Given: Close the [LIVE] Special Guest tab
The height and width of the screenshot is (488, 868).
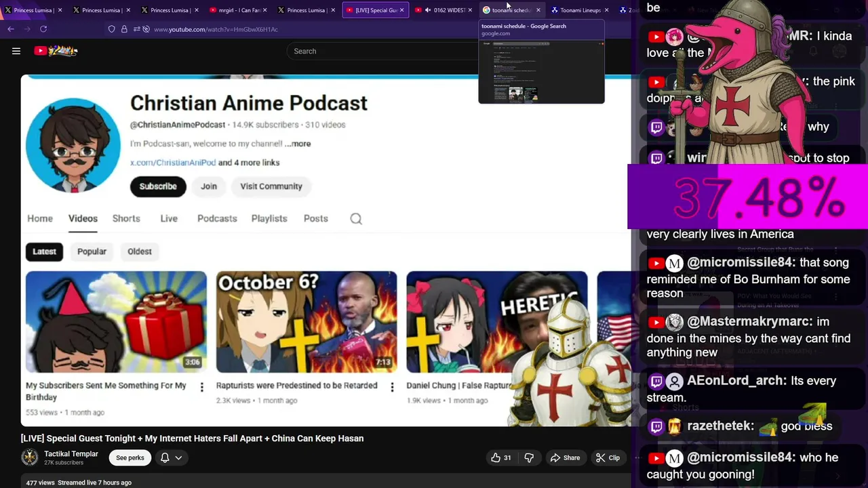Looking at the screenshot, I should [x=401, y=10].
